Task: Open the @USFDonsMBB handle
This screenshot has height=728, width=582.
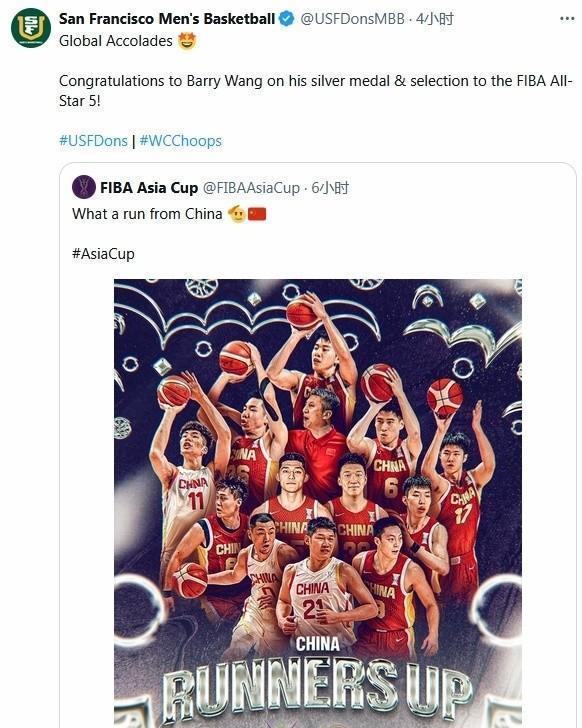Action: click(x=352, y=19)
